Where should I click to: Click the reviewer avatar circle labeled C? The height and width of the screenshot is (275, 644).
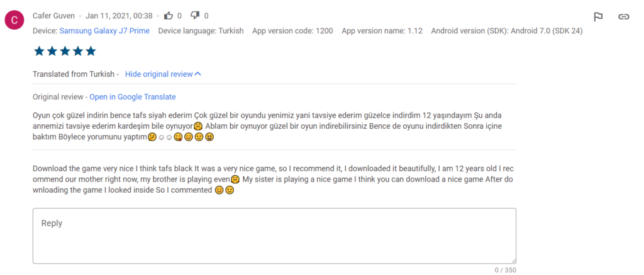click(x=14, y=21)
